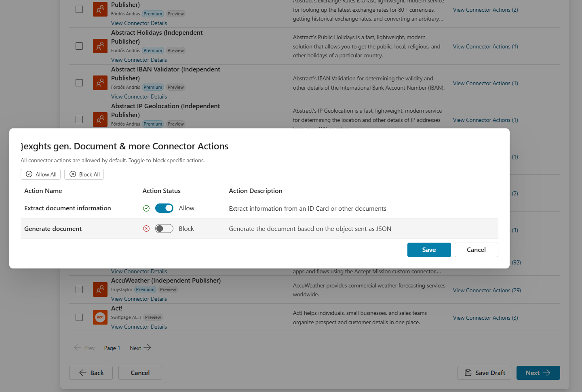Screen dimensions: 582x392
Task: Turn on the Generate document toggle
Action: (164, 229)
